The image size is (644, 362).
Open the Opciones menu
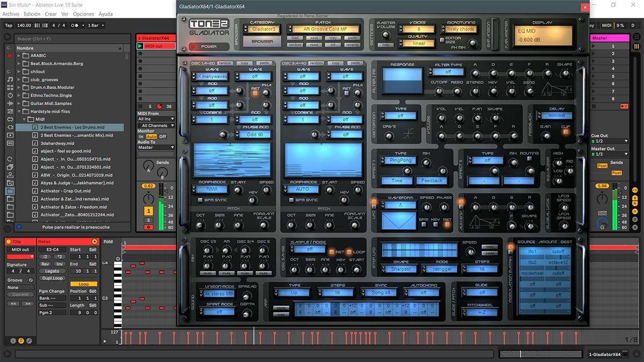(x=83, y=14)
